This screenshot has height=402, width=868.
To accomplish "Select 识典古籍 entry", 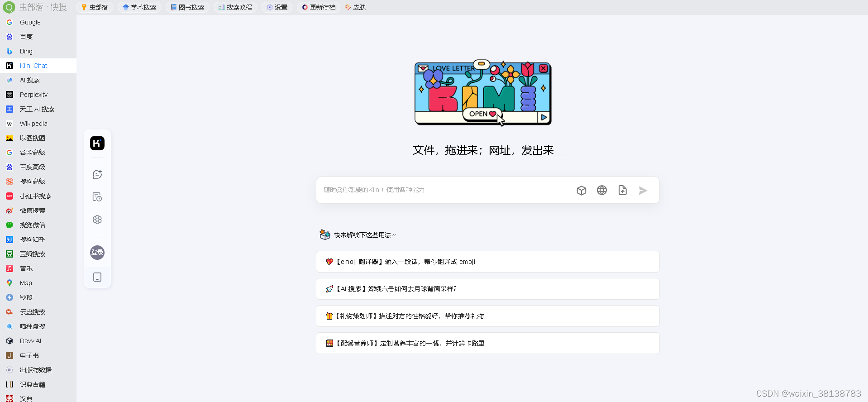I will pos(38,384).
